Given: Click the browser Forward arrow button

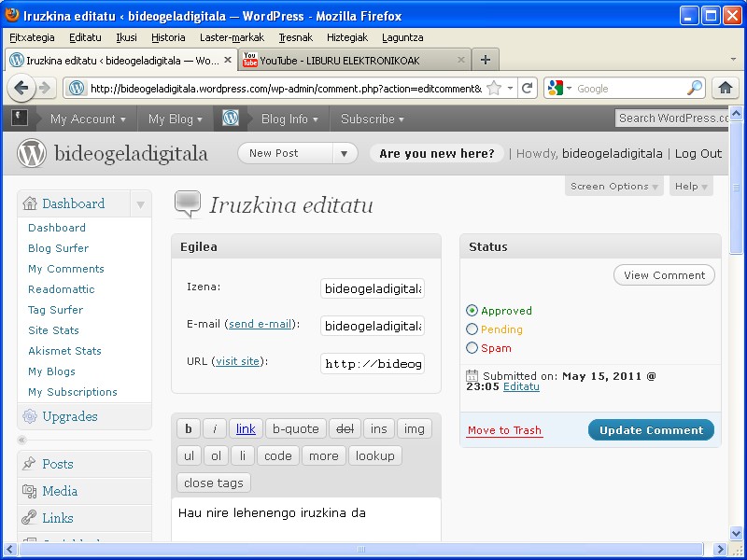Looking at the screenshot, I should point(45,88).
